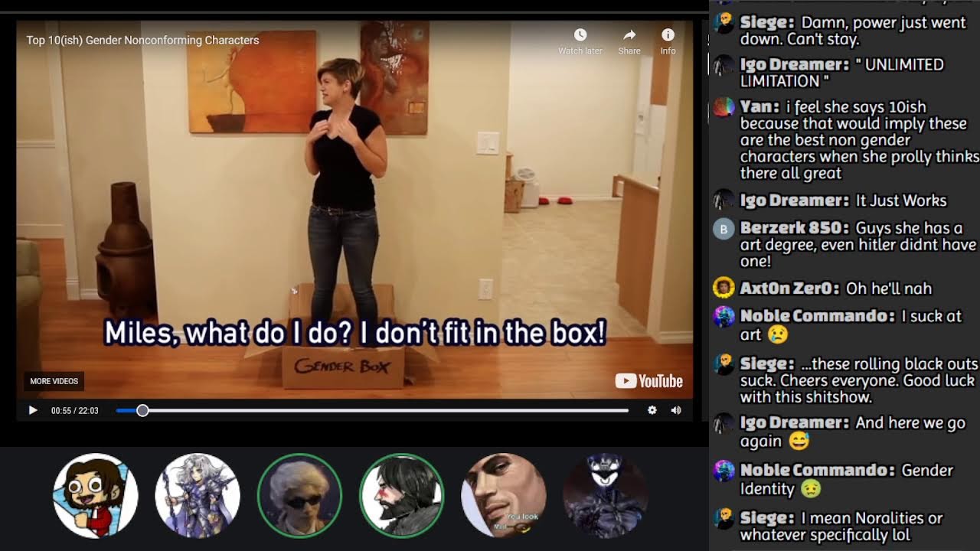Play the YouTube video
Screen dimensions: 980x551
(33, 410)
